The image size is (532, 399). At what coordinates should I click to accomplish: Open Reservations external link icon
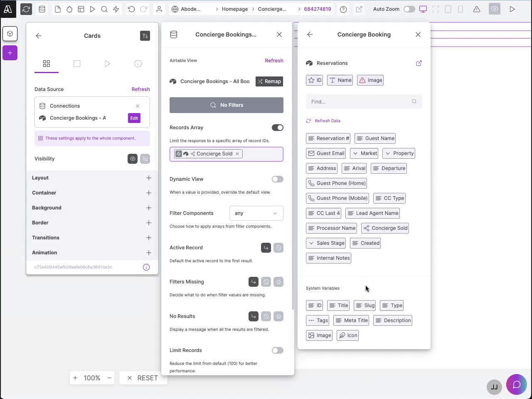point(419,63)
